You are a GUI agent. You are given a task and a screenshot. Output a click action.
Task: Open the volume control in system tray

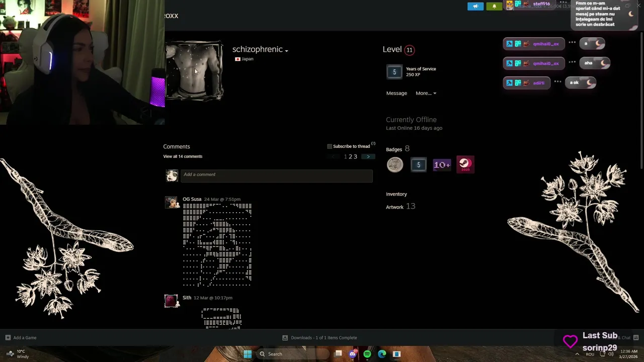click(x=610, y=354)
